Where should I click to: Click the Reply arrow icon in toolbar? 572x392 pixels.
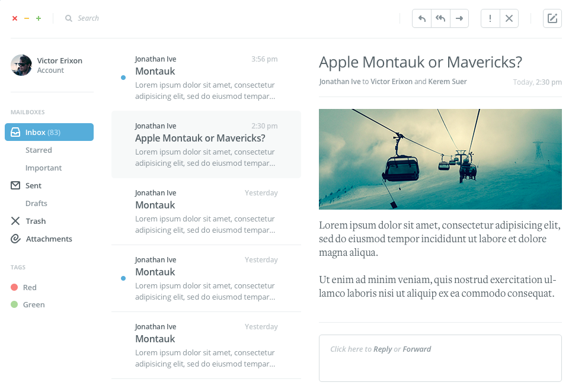click(x=422, y=18)
